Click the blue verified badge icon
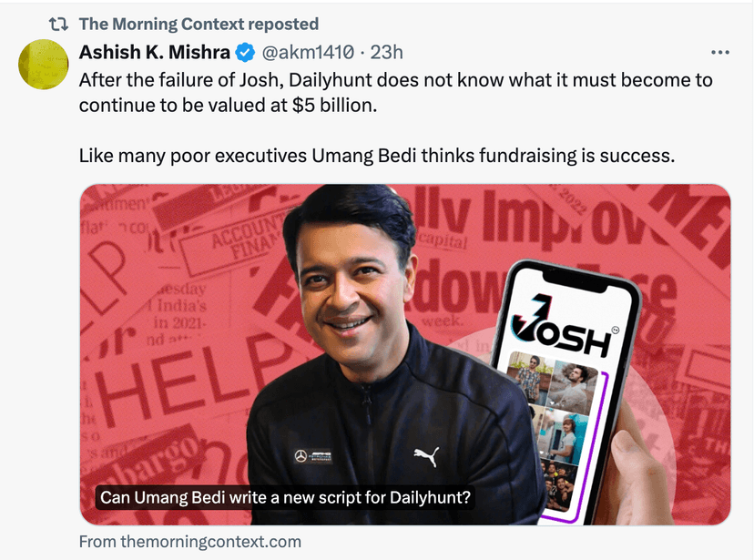 244,52
